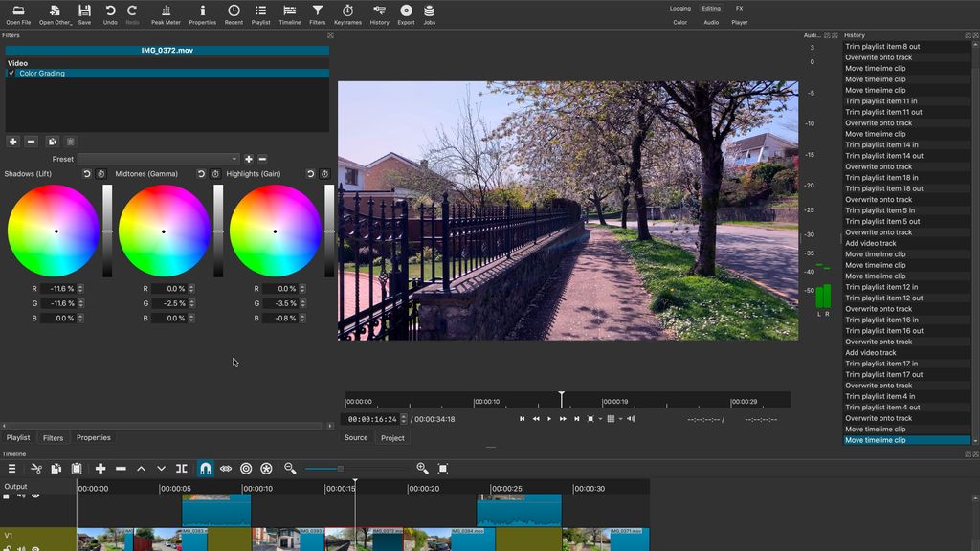This screenshot has height=551, width=980.
Task: Open the Recent panel
Action: pyautogui.click(x=233, y=12)
